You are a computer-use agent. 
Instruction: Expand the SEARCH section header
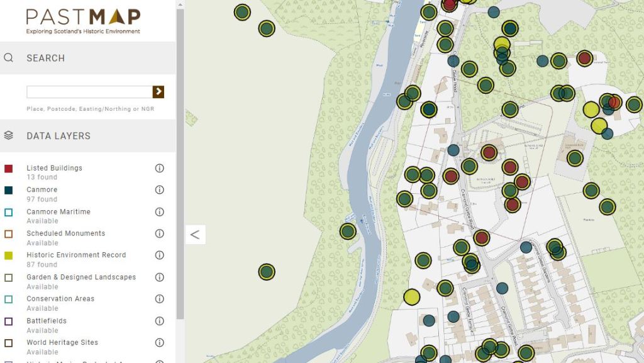pos(88,58)
